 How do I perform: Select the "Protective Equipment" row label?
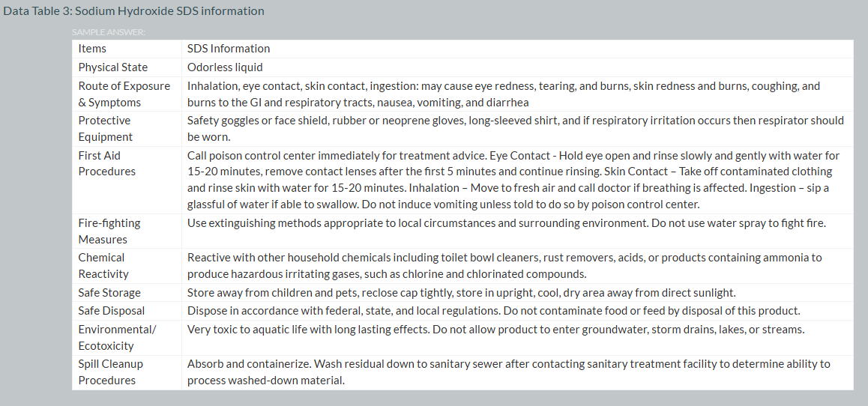(106, 129)
